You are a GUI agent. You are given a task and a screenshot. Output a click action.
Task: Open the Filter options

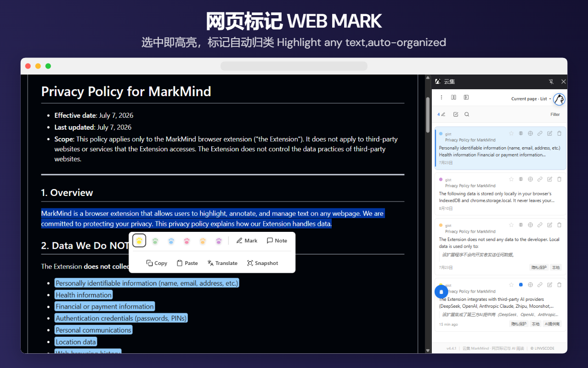click(x=555, y=115)
